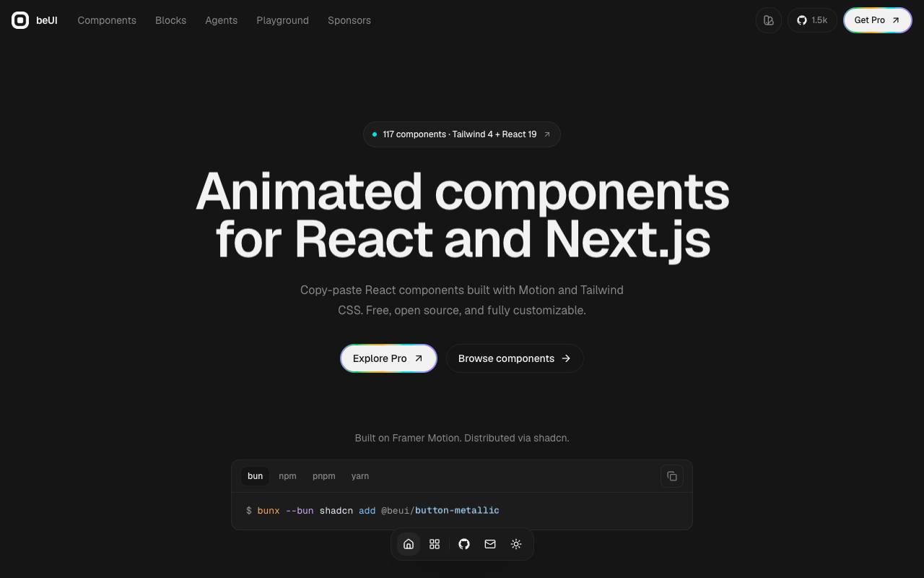Open the Blocks nav item

tap(170, 20)
